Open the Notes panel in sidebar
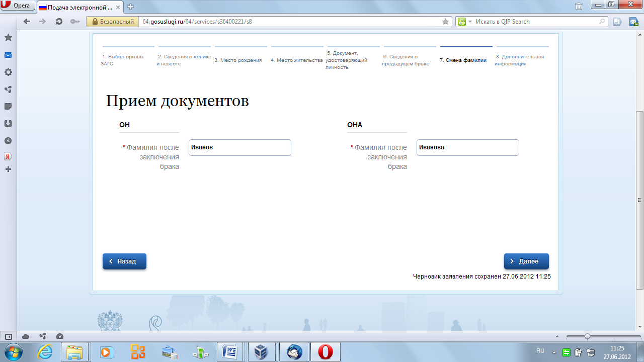 pyautogui.click(x=8, y=107)
